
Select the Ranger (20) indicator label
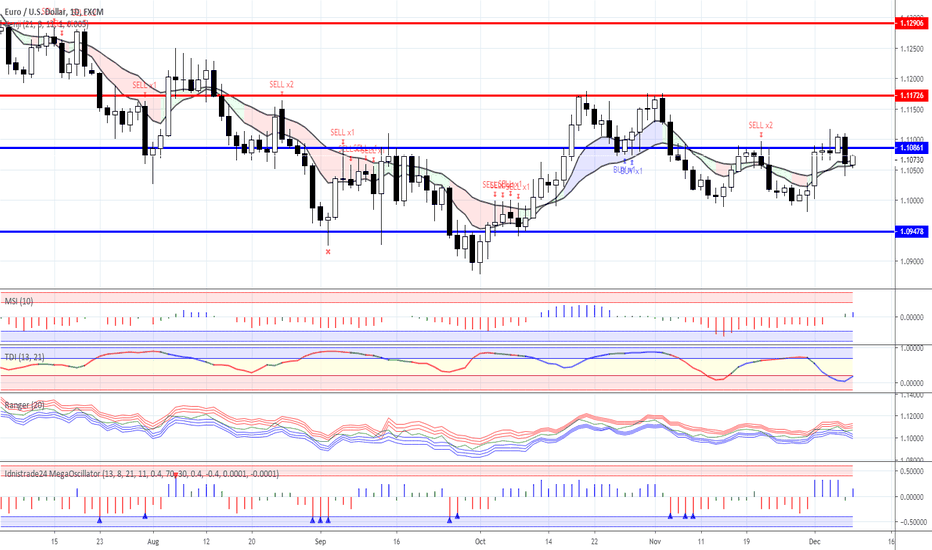[25, 405]
